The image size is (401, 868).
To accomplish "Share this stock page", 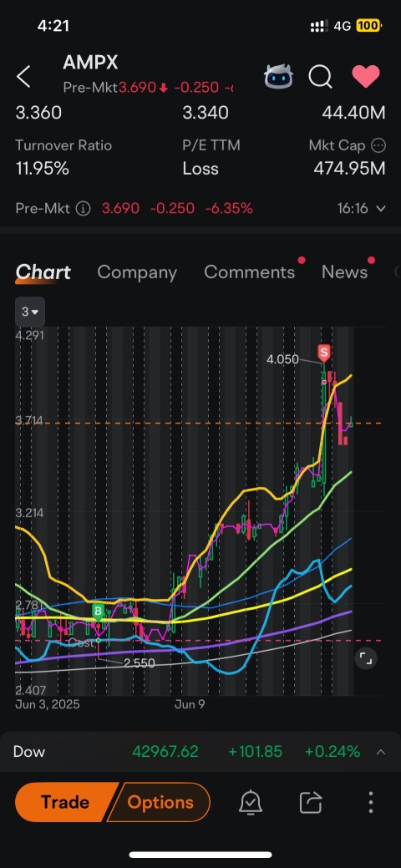I will pos(310,802).
